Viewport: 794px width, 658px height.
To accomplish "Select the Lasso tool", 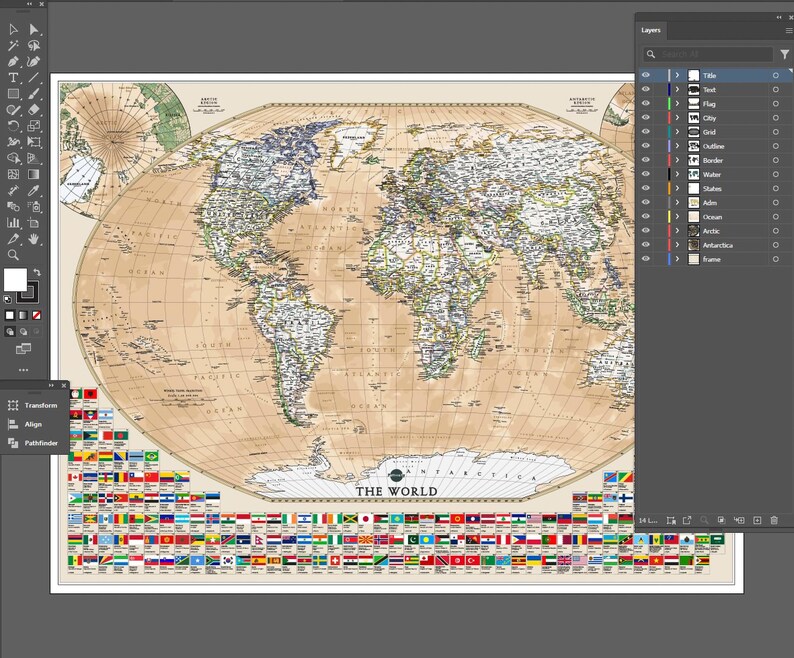I will [x=33, y=46].
